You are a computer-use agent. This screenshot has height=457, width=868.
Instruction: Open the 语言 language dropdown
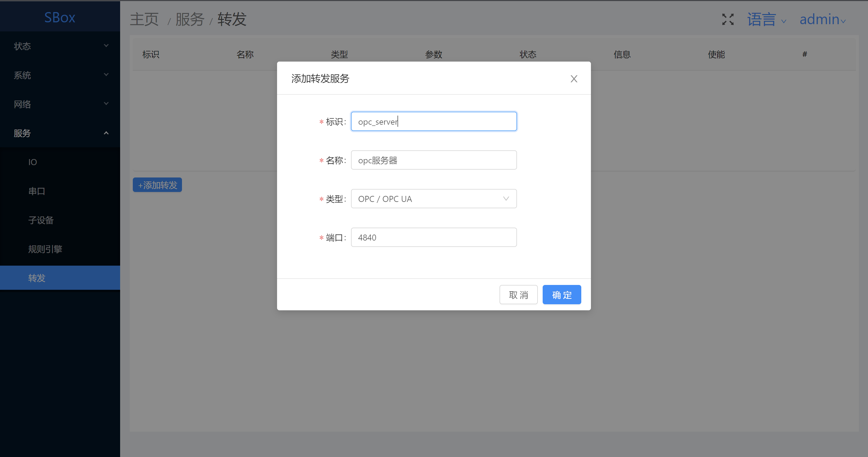point(766,20)
